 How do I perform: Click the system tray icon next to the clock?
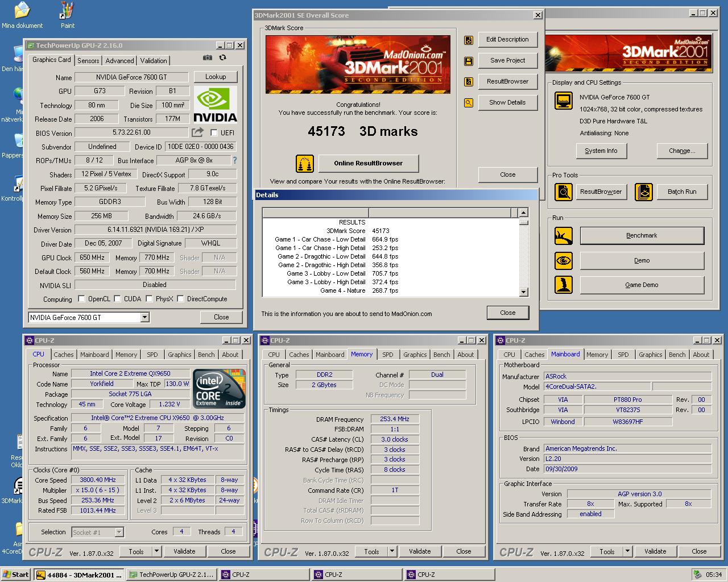pyautogui.click(x=697, y=575)
